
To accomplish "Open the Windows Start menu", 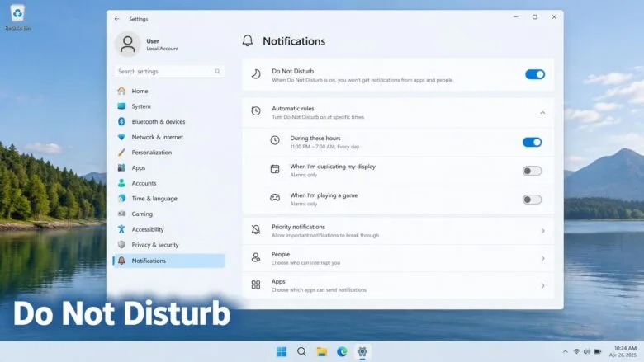I will coord(282,352).
